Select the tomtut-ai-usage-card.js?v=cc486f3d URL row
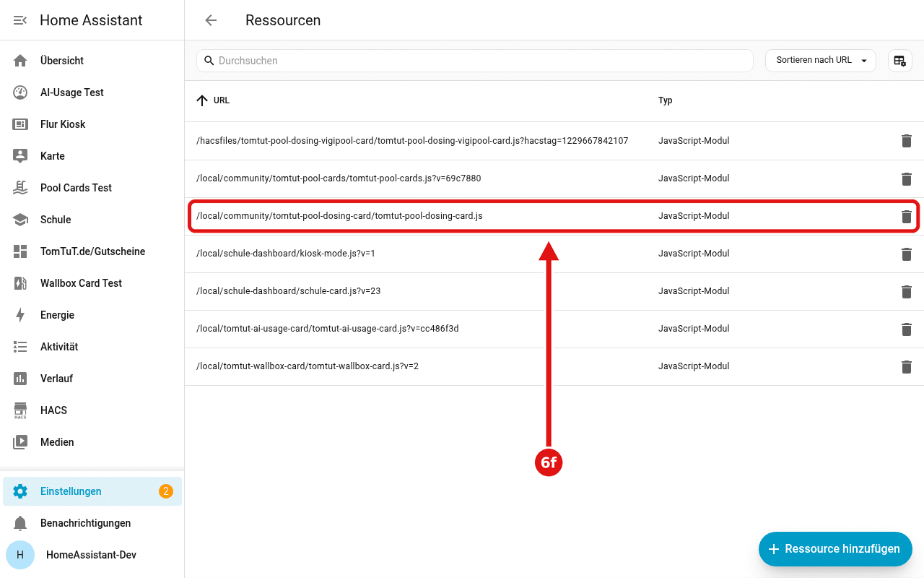924x578 pixels. point(554,329)
